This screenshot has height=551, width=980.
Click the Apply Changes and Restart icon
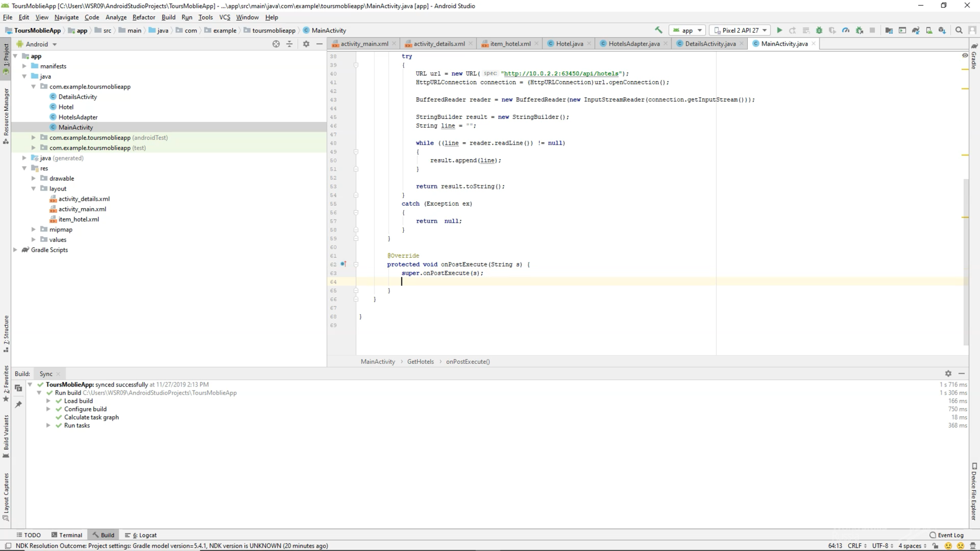pyautogui.click(x=792, y=30)
